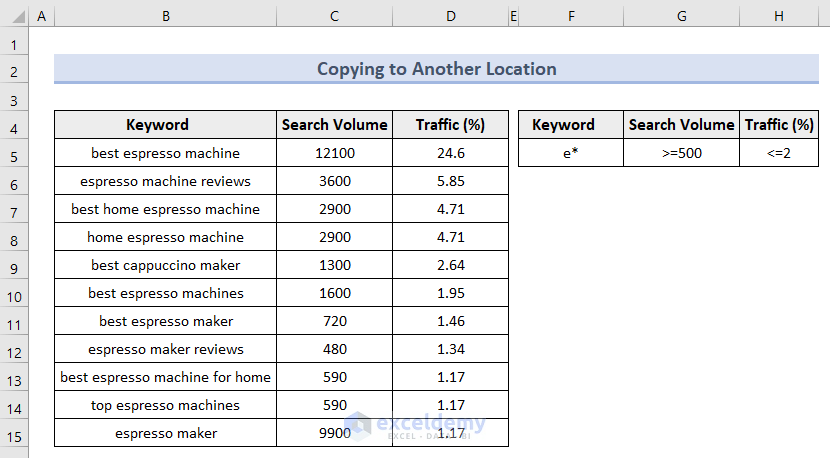Click the Search Volume header in column C

point(334,124)
